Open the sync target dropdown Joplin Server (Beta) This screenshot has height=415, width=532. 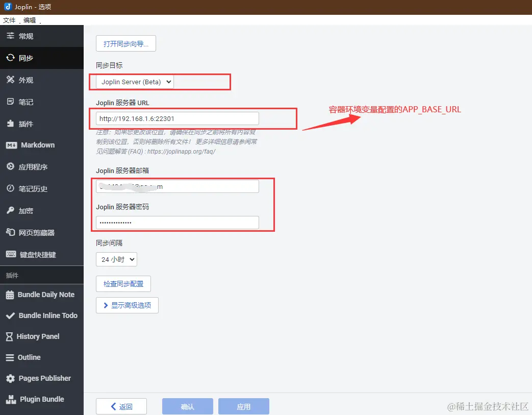[135, 82]
